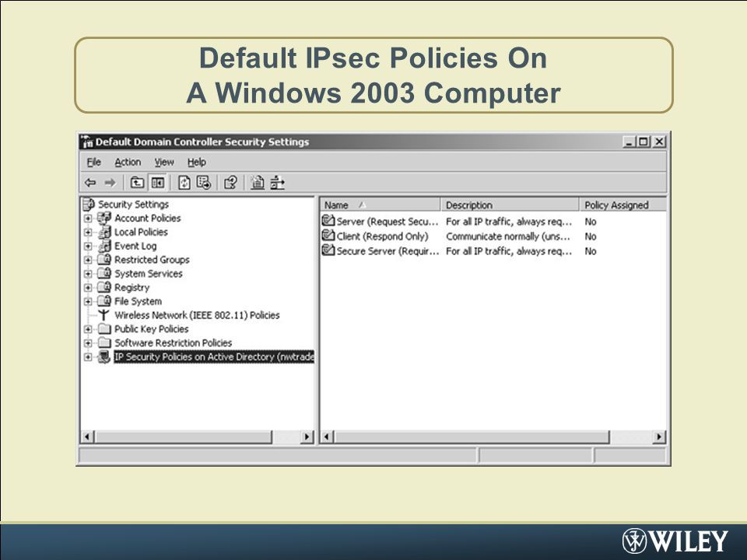The width and height of the screenshot is (747, 560).
Task: Select IP Security Policies on Active Directory
Action: coord(214,357)
